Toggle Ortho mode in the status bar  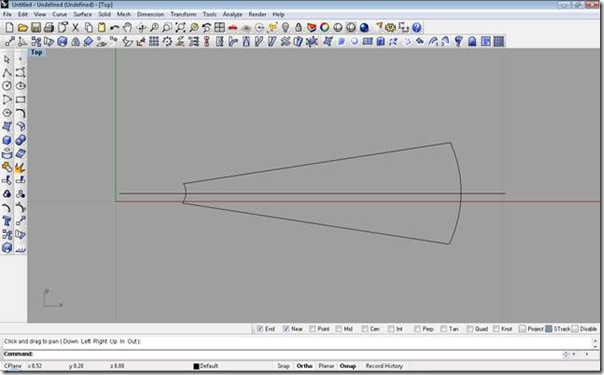point(304,366)
